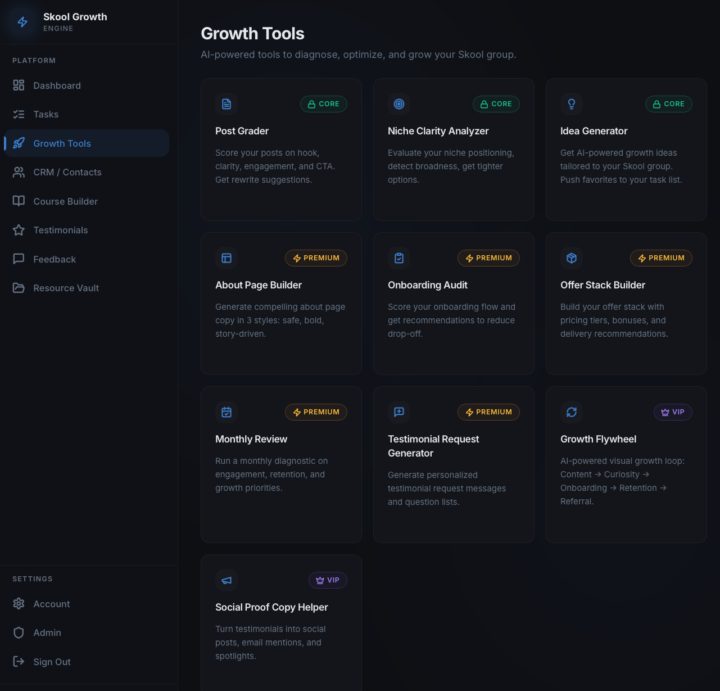The height and width of the screenshot is (691, 720).
Task: Click 'Get AI-powered growth ideas' description text
Action: pyautogui.click(x=621, y=166)
